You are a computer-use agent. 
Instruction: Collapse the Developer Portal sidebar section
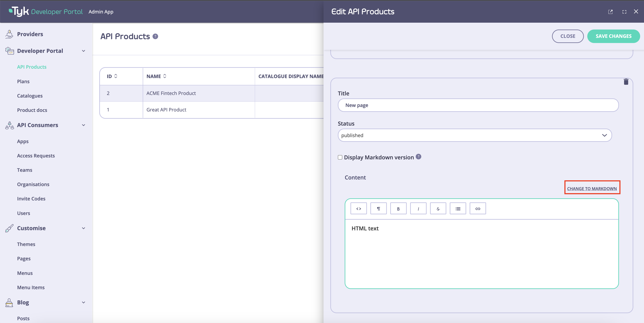tap(83, 51)
